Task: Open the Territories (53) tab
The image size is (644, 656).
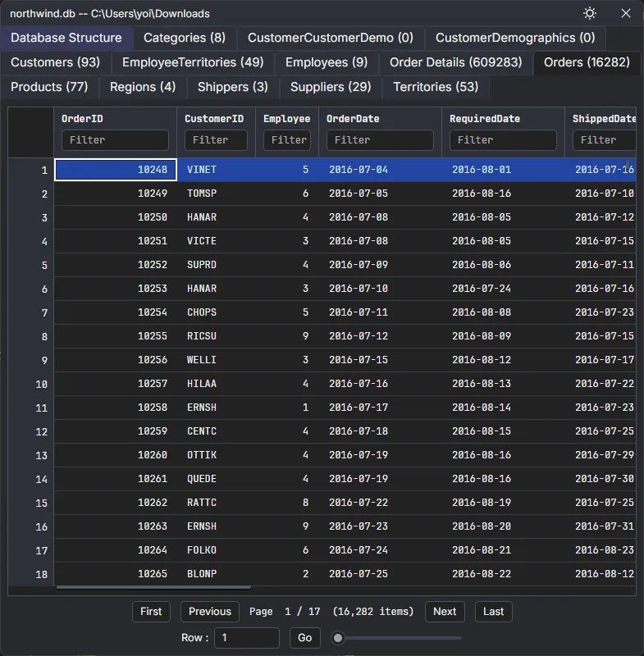Action: (x=436, y=87)
